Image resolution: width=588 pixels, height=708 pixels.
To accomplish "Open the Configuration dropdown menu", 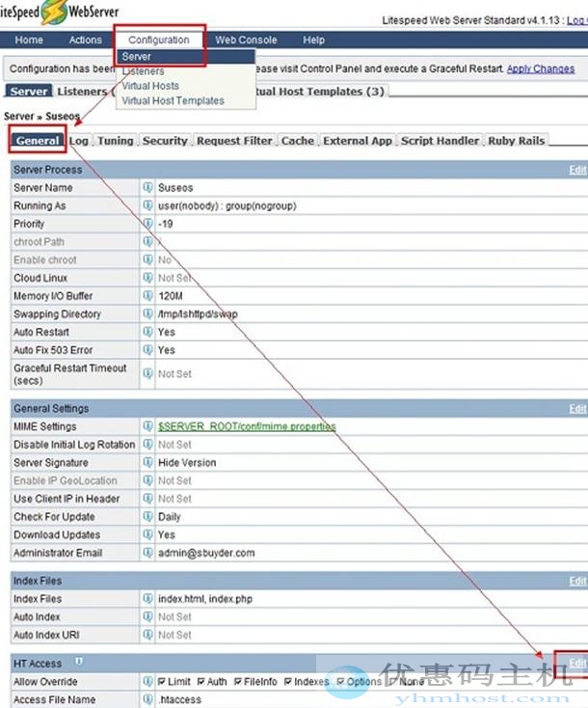I will (x=159, y=40).
